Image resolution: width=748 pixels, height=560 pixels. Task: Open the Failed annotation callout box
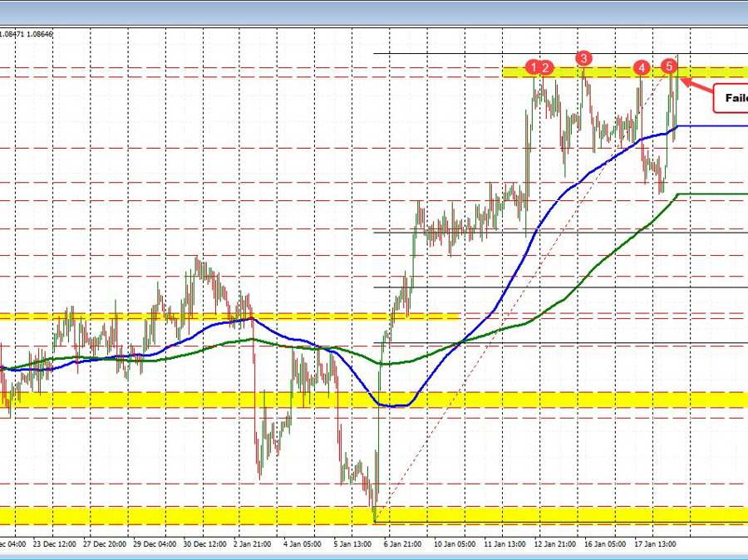pyautogui.click(x=730, y=98)
